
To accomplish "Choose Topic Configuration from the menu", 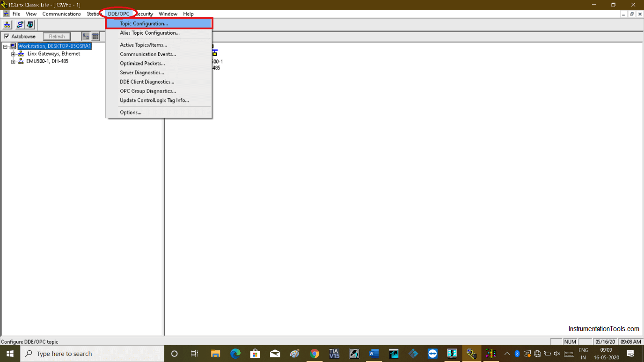I will [x=159, y=23].
